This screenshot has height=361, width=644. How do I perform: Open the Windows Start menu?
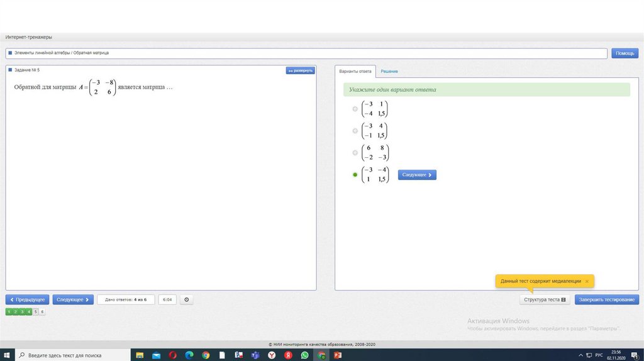(x=6, y=355)
